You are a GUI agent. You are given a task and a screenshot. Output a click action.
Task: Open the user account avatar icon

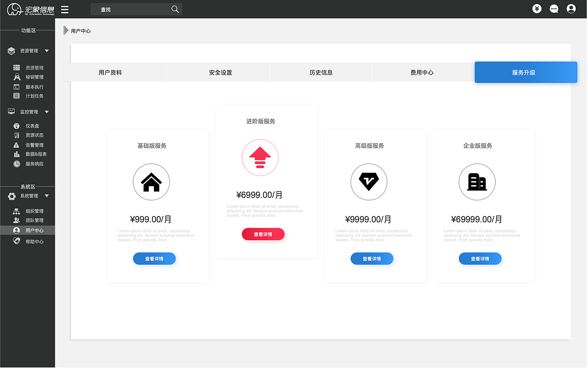[571, 9]
